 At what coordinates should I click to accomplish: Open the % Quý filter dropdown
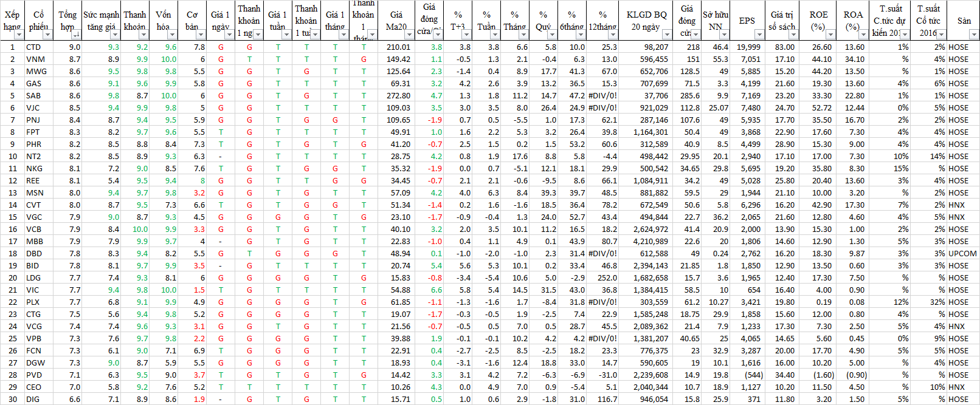click(x=552, y=35)
